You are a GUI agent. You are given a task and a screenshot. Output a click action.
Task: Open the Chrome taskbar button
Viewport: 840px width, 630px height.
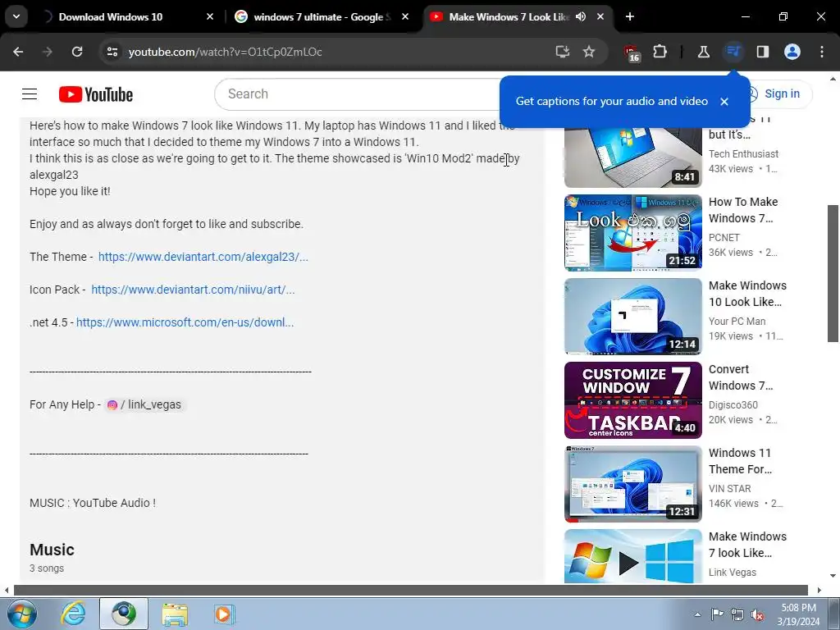click(x=124, y=614)
